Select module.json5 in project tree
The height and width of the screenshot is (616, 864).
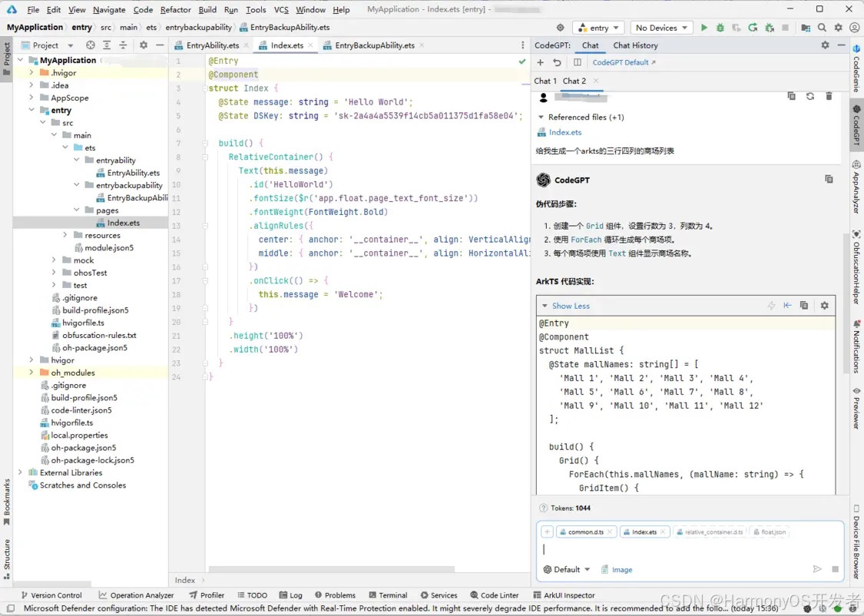pyautogui.click(x=104, y=247)
